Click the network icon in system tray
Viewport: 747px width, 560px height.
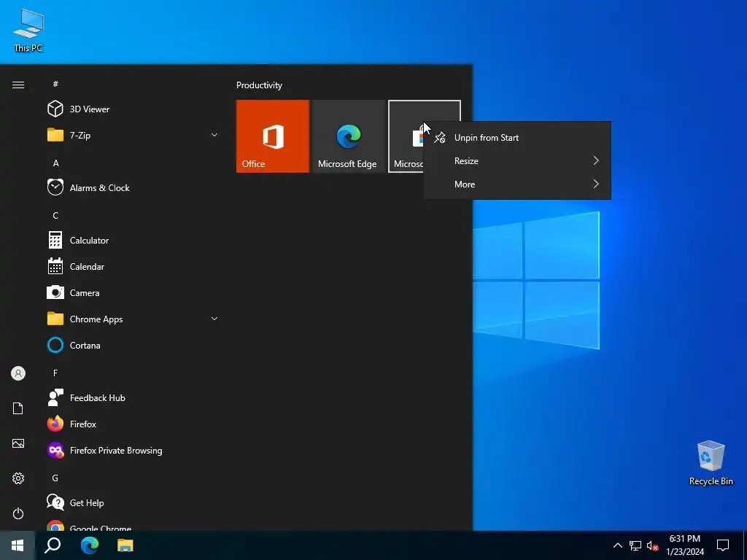pos(635,545)
